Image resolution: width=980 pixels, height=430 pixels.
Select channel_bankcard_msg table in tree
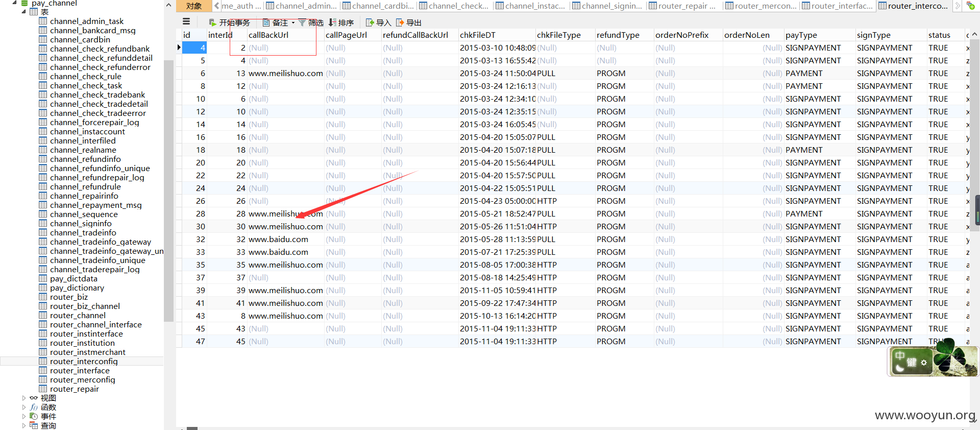click(92, 30)
